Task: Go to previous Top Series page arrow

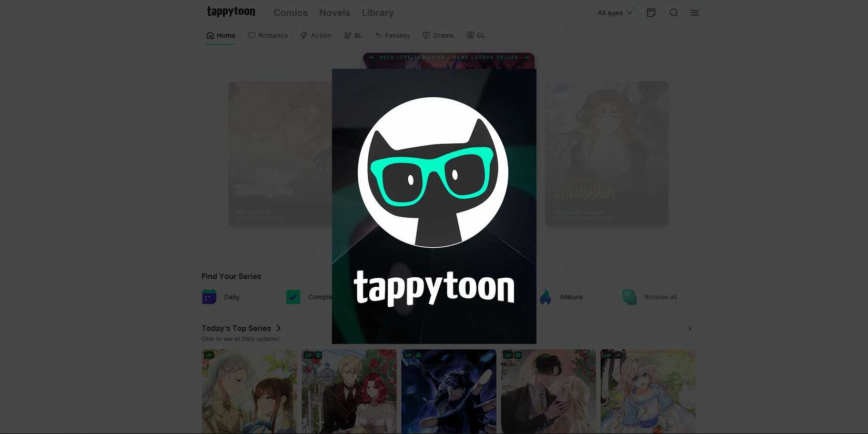Action: click(x=676, y=328)
